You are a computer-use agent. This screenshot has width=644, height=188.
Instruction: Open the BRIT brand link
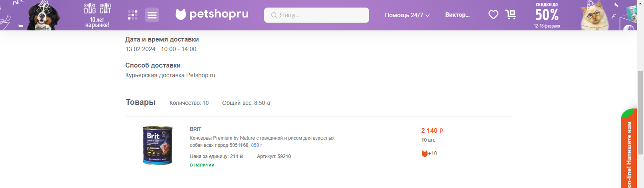tap(195, 129)
